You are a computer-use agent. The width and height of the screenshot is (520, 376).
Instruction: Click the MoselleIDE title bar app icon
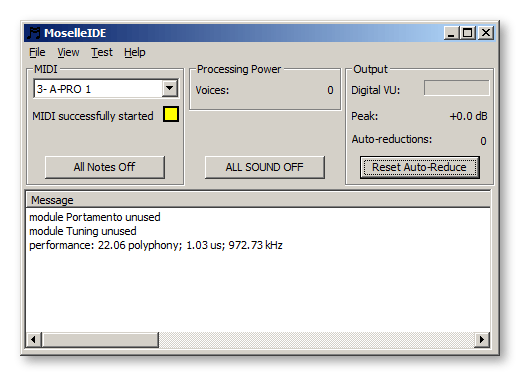(x=34, y=33)
